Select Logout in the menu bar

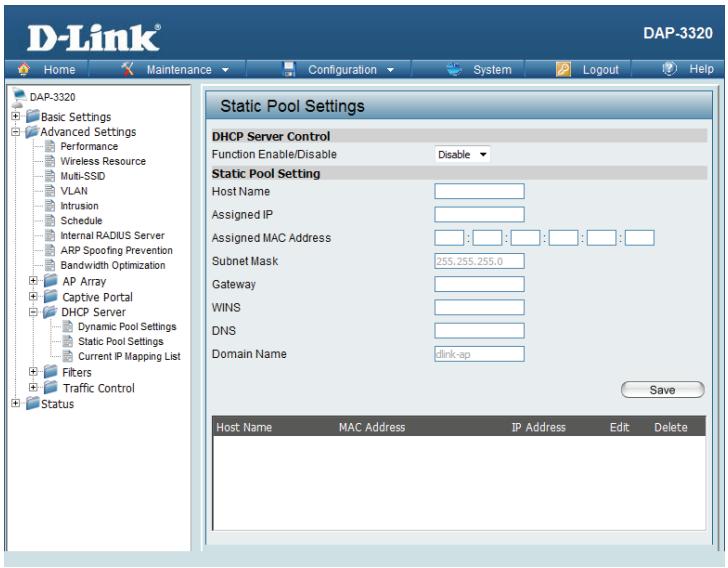coord(601,70)
